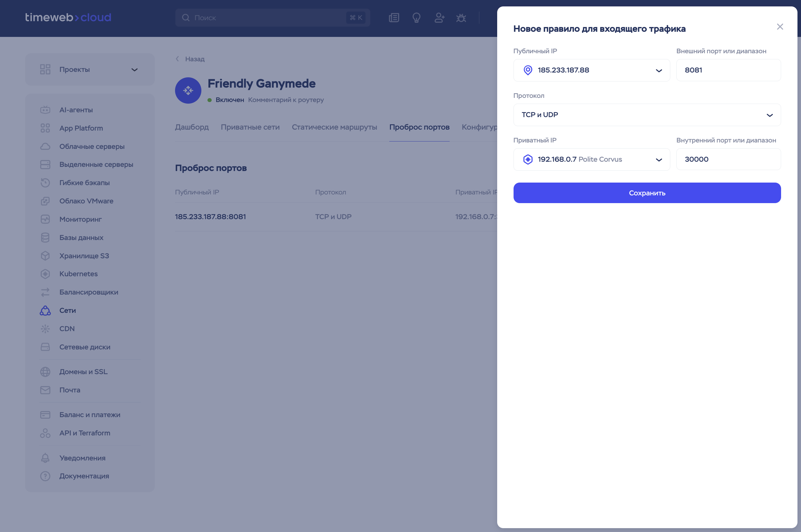Image resolution: width=801 pixels, height=532 pixels.
Task: Click the news feed icon in header
Action: [x=394, y=18]
